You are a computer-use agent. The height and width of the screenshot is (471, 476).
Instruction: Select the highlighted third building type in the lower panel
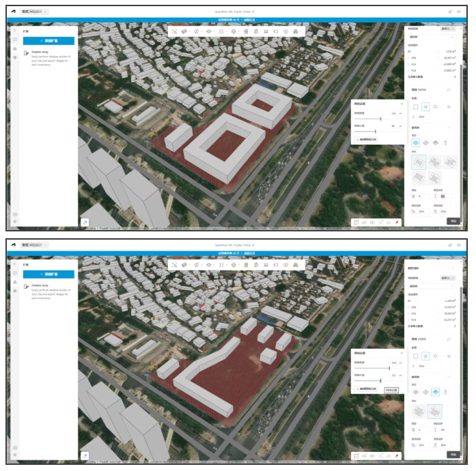pyautogui.click(x=435, y=392)
